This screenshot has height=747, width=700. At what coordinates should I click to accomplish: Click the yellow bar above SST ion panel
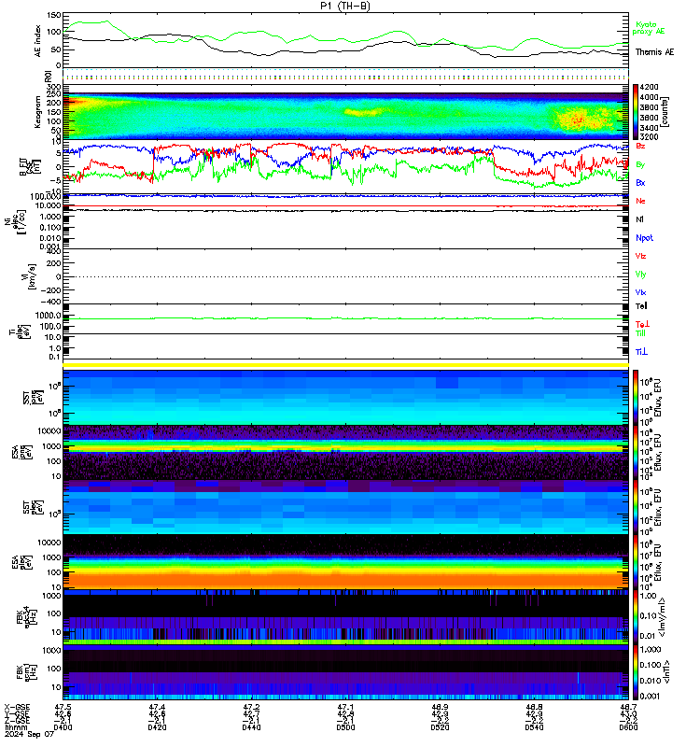[x=345, y=365]
